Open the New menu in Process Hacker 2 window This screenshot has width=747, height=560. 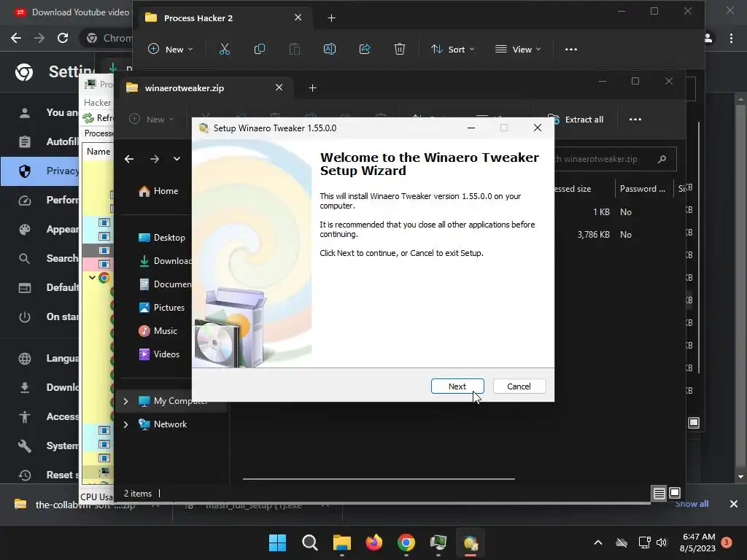click(x=171, y=49)
